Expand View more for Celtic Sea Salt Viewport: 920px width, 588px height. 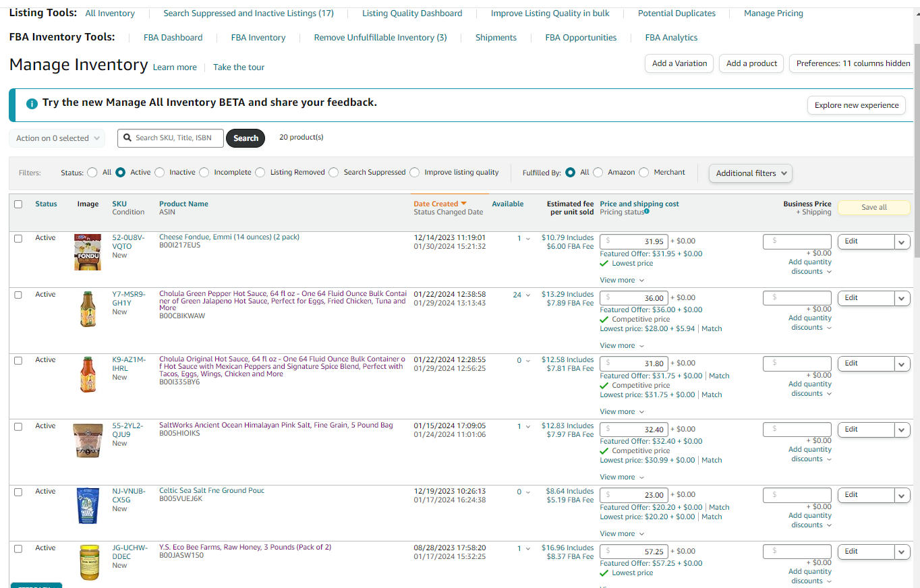[622, 534]
